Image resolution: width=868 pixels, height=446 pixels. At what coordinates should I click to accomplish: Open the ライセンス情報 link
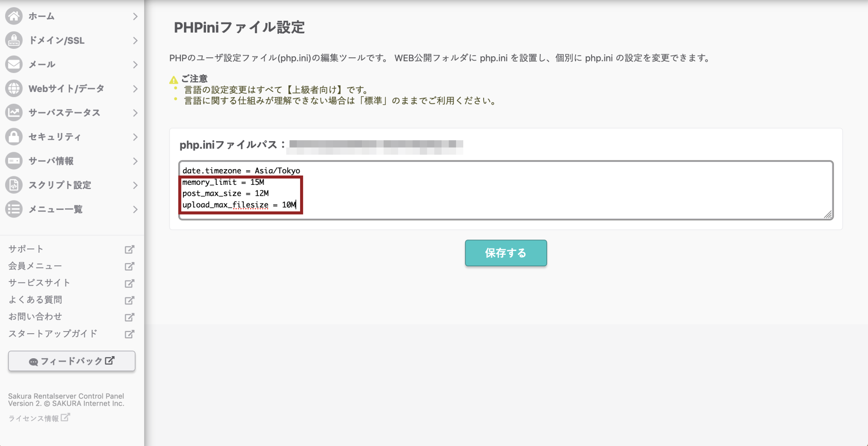[34, 418]
